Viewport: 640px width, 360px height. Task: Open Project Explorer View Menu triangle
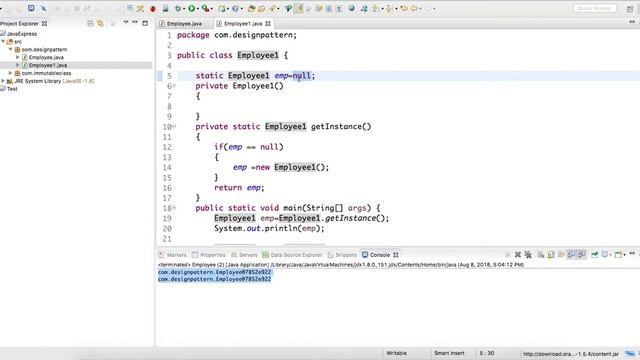(x=126, y=22)
